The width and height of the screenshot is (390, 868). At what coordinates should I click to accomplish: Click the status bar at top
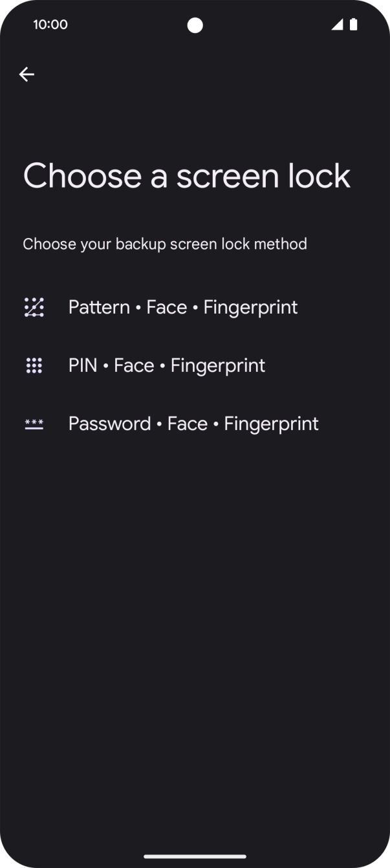click(195, 25)
